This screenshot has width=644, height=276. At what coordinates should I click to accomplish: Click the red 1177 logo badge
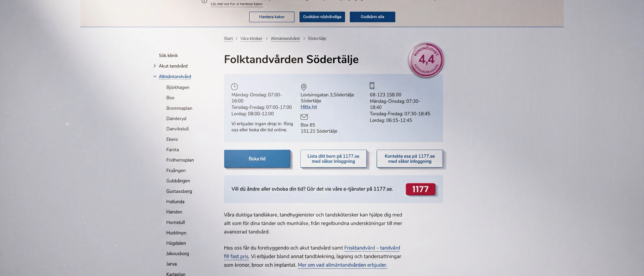[x=420, y=189]
